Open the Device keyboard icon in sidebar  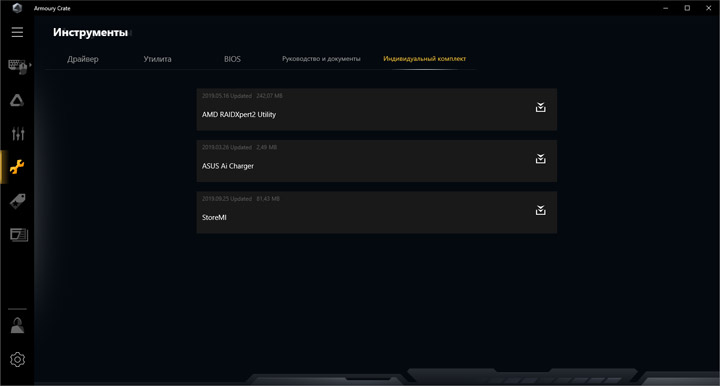18,66
